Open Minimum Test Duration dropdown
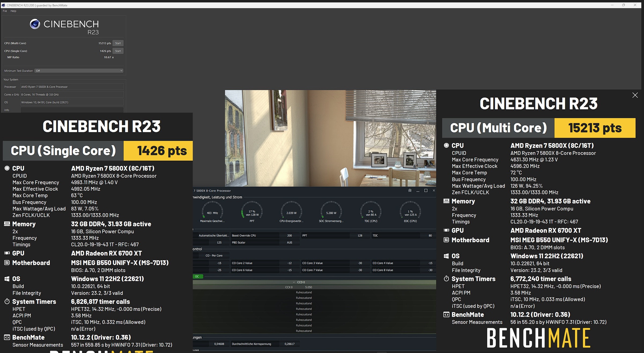Viewport: 644px width, 353px height. click(79, 71)
